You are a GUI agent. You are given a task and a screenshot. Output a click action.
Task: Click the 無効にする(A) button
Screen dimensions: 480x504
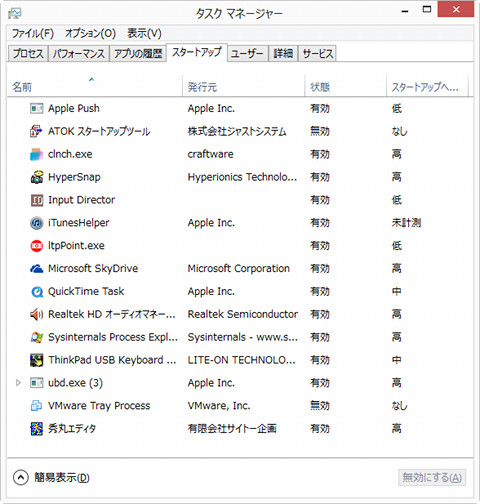pos(432,477)
